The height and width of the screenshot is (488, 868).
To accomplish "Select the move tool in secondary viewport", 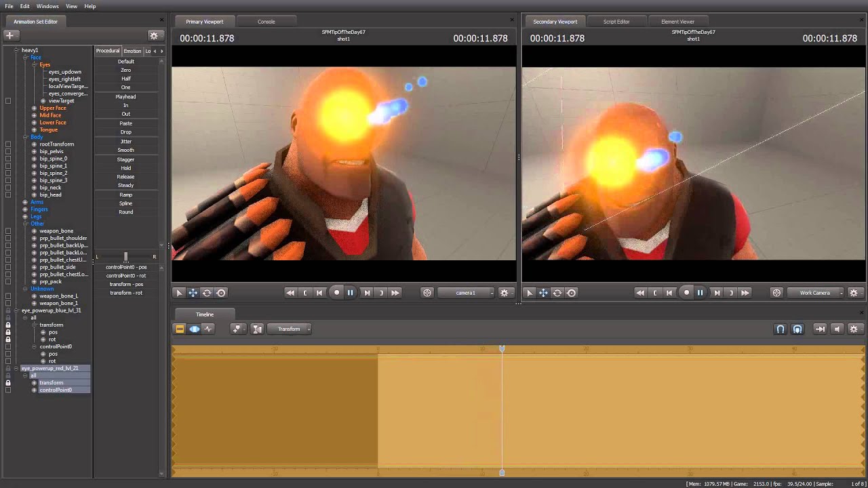I will click(x=543, y=293).
